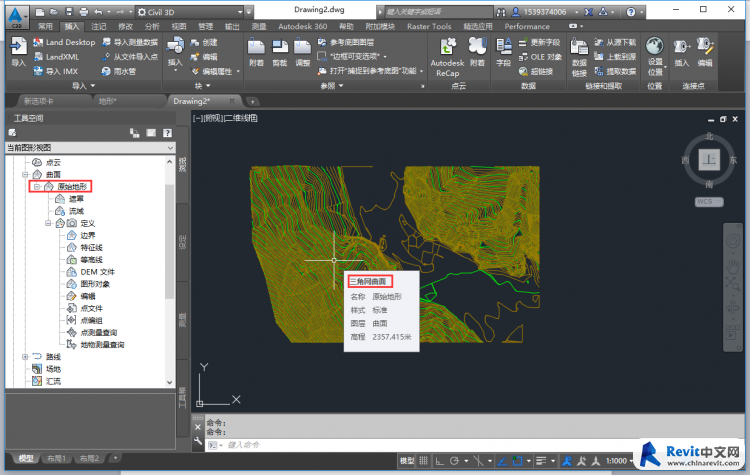Screen dimensions: 750x475
Task: Click the 编辑 connection point icon in 连接点 panel
Action: pos(705,53)
